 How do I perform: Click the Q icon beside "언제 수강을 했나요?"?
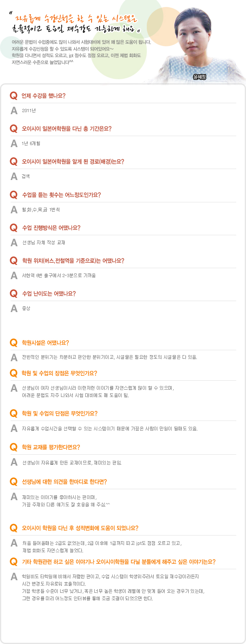(14, 96)
